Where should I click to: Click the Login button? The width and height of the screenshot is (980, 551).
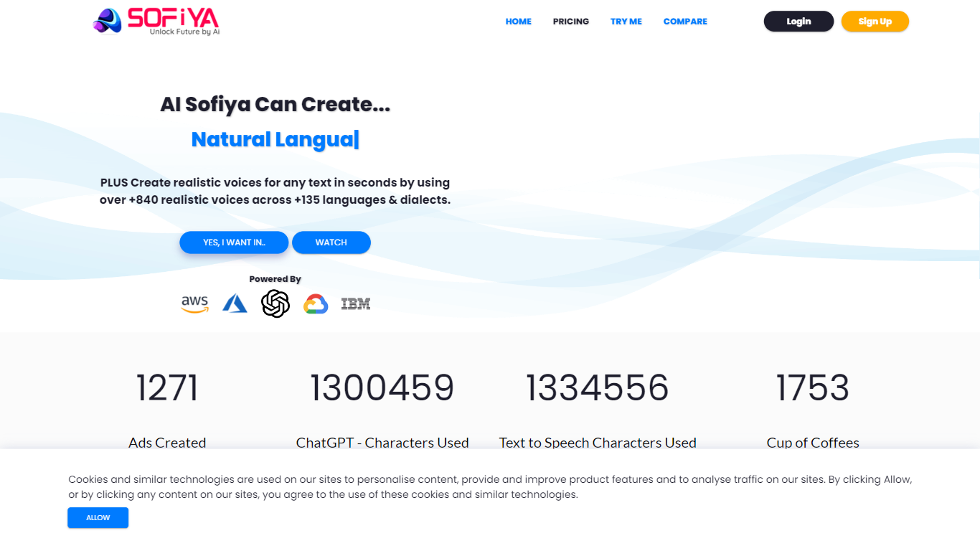[798, 22]
